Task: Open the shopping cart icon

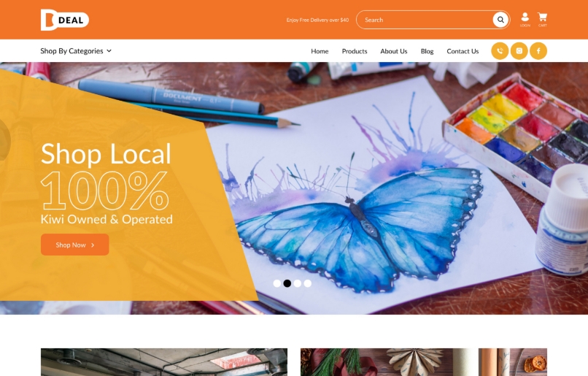Action: [x=542, y=20]
